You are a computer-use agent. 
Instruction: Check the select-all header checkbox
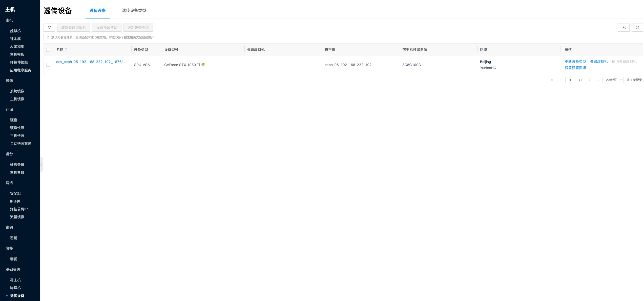coord(48,50)
